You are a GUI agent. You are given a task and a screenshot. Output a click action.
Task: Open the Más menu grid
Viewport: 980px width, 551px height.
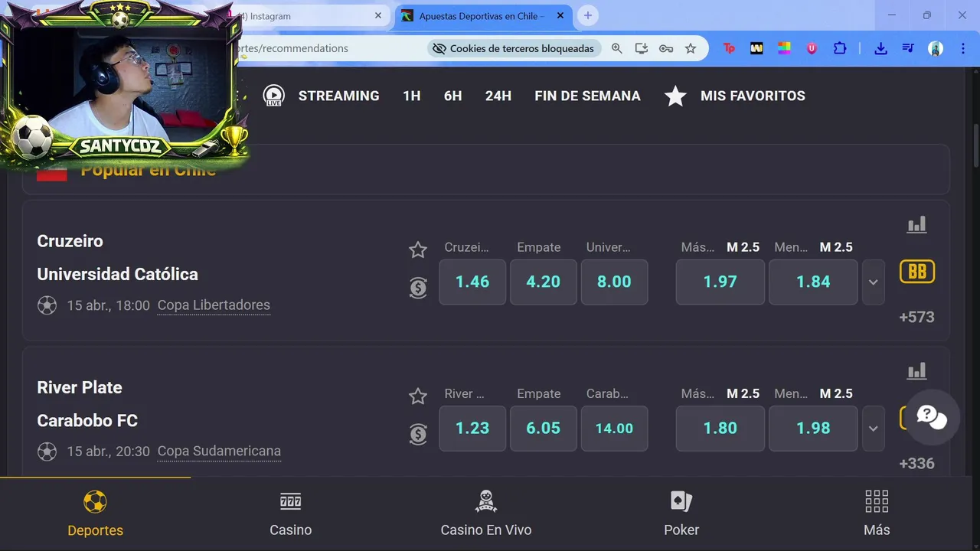tap(877, 514)
